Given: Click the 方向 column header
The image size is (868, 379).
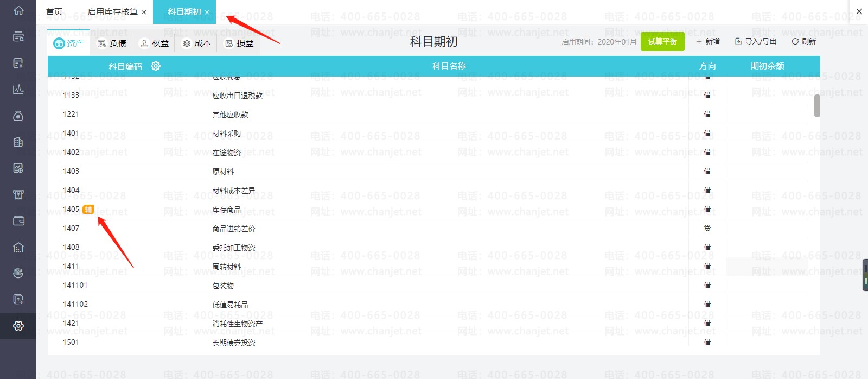Looking at the screenshot, I should pyautogui.click(x=707, y=66).
